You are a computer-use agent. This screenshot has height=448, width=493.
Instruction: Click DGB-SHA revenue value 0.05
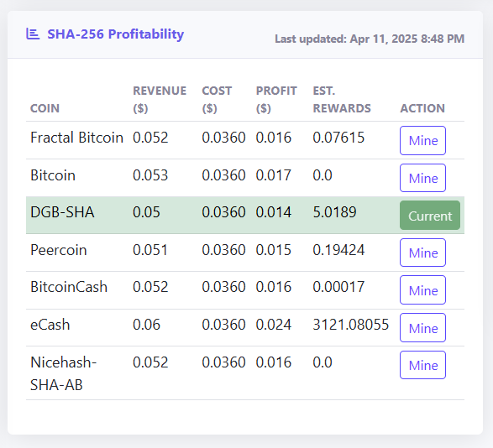click(146, 212)
